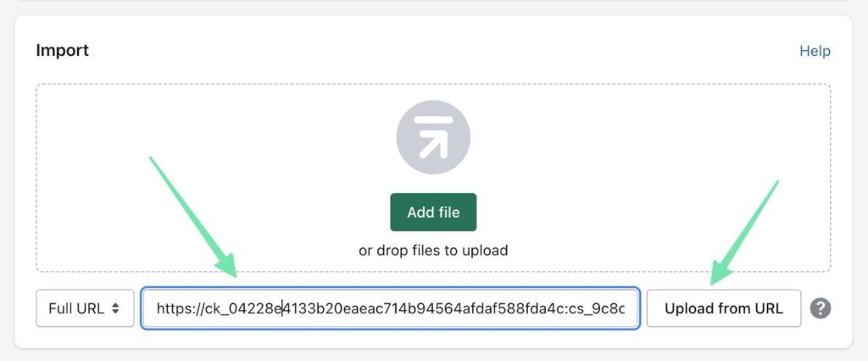
Task: Click the round question mark help icon
Action: coord(821,308)
